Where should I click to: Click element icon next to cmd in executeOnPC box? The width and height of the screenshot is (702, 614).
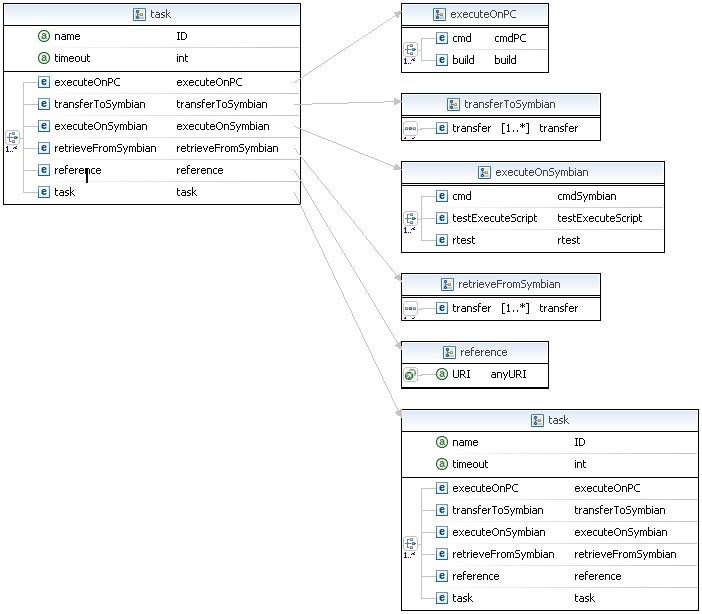441,38
